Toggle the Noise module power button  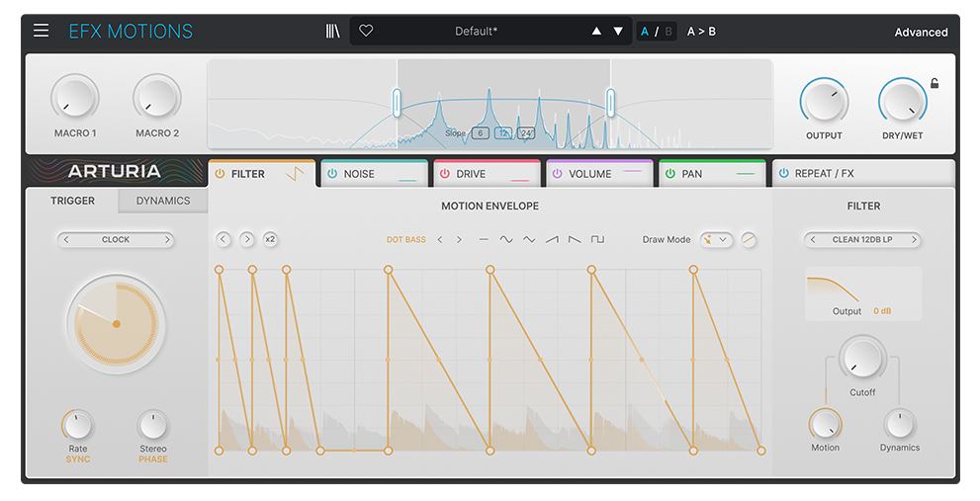click(332, 174)
